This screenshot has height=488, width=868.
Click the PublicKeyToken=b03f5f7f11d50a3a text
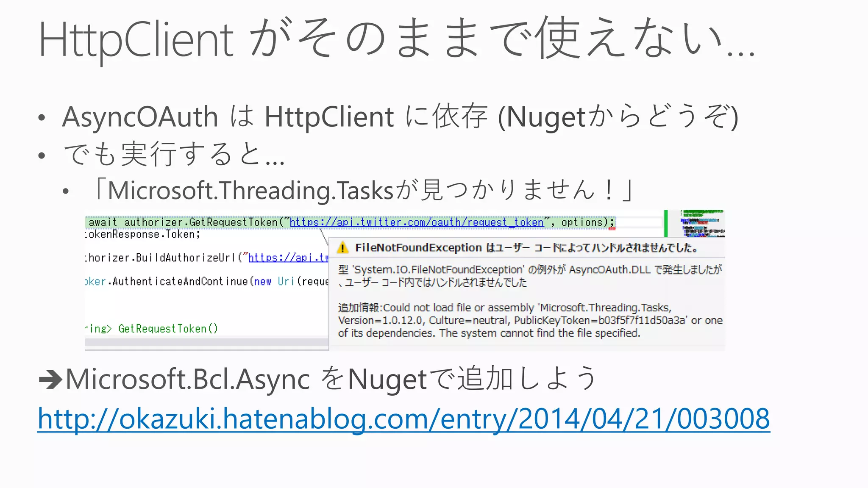point(600,320)
